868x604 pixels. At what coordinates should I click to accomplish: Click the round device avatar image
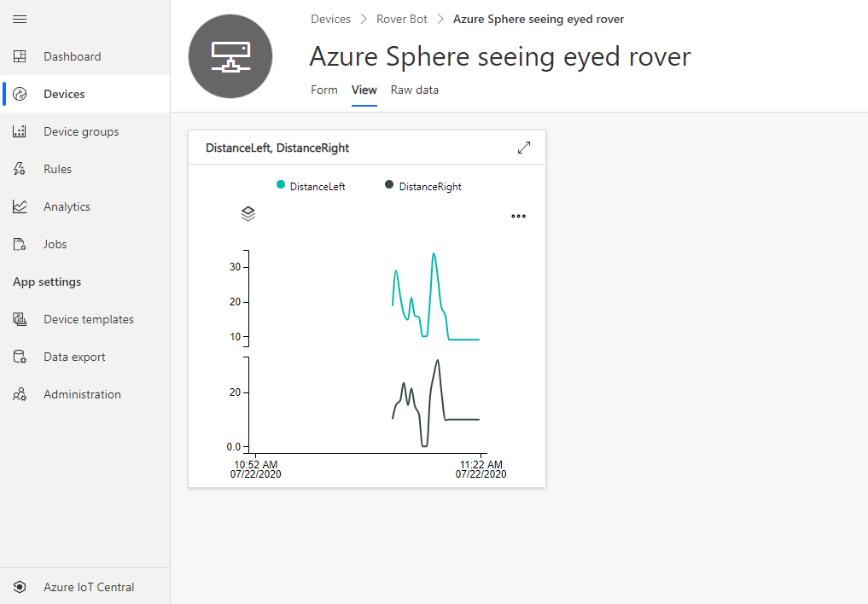[230, 56]
